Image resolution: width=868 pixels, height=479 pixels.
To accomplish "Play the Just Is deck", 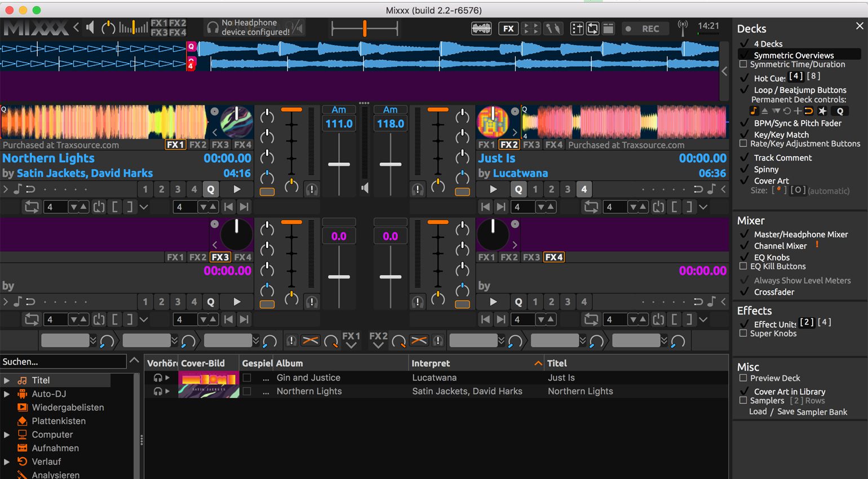I will 493,189.
